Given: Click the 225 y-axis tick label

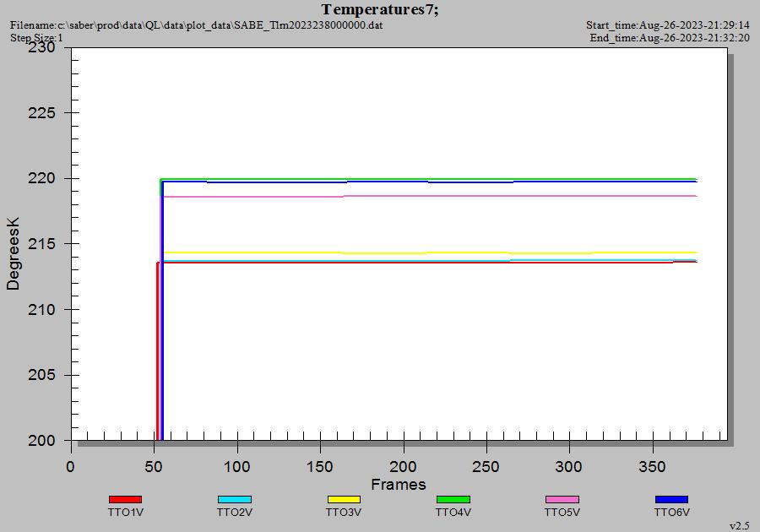Looking at the screenshot, I should (41, 113).
